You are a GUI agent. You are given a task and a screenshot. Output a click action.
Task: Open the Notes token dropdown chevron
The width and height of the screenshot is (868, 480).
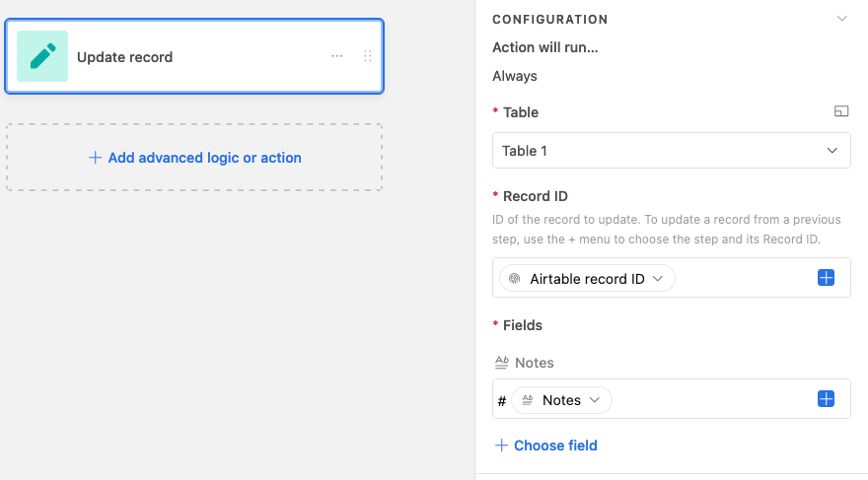point(595,400)
